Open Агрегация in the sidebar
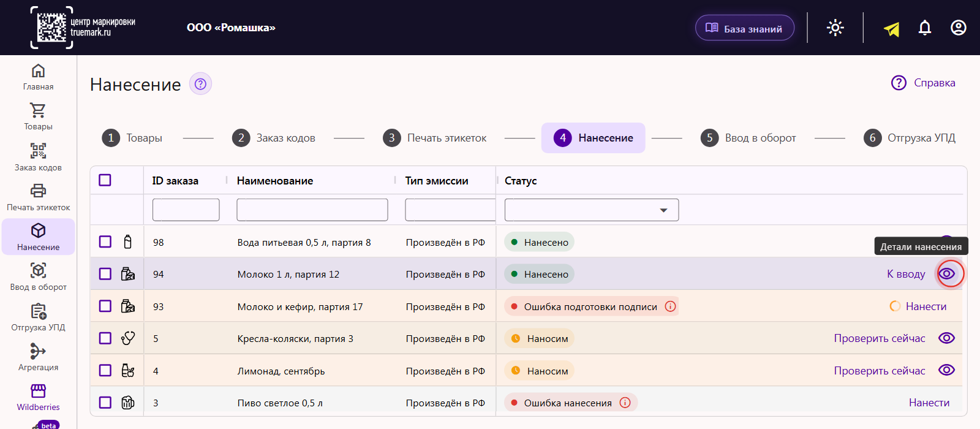This screenshot has width=980, height=429. (38, 357)
